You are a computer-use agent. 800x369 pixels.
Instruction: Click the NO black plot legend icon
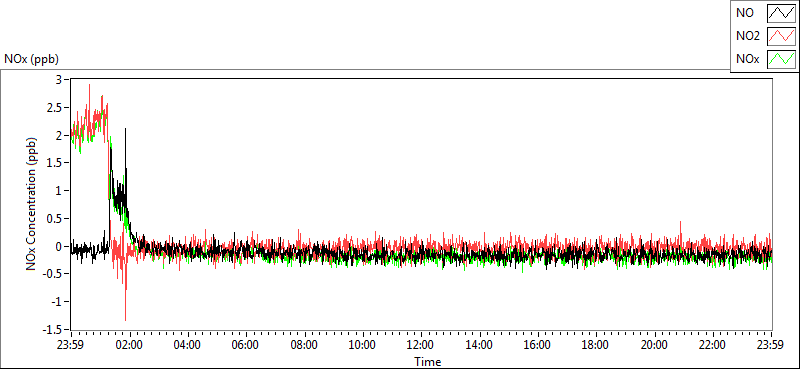pos(781,13)
